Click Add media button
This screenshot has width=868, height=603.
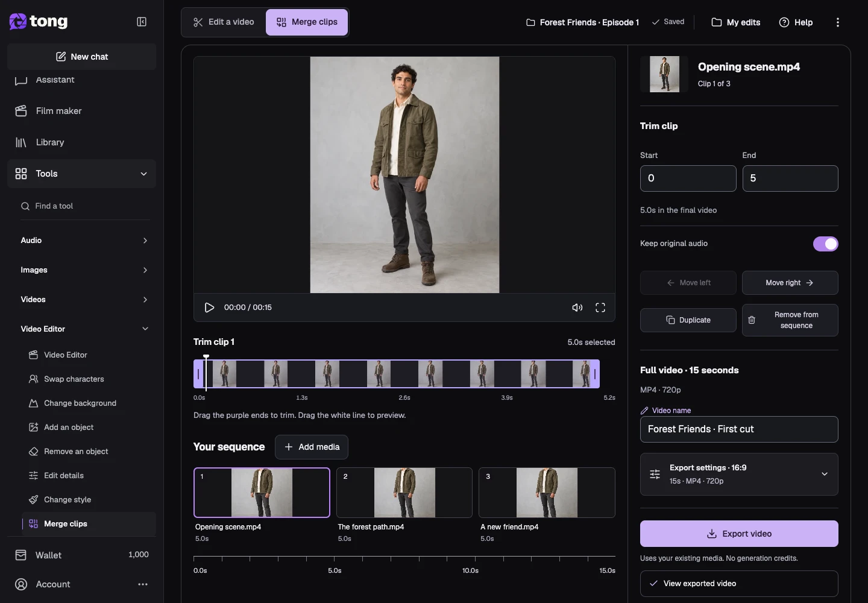(x=312, y=447)
